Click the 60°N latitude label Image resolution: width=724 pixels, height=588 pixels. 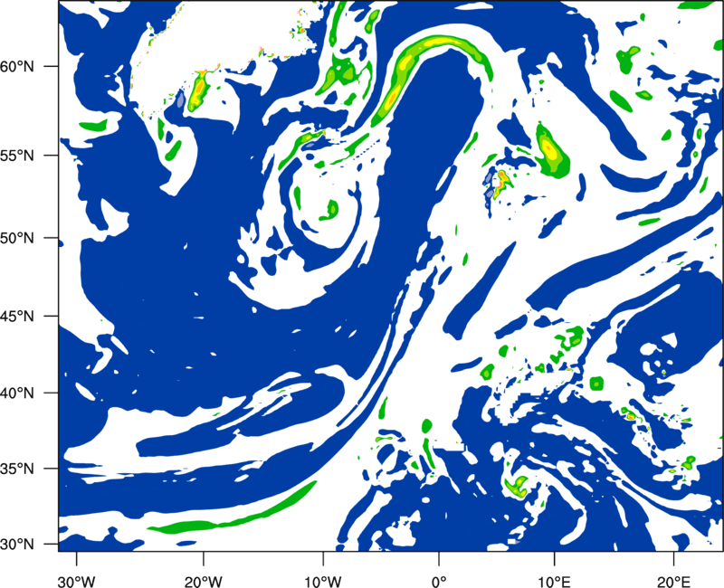(16, 66)
